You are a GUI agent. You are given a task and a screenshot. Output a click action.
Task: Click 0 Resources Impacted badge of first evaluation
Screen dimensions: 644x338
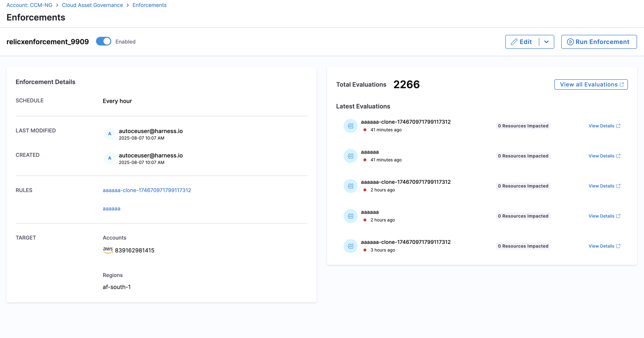tap(523, 126)
